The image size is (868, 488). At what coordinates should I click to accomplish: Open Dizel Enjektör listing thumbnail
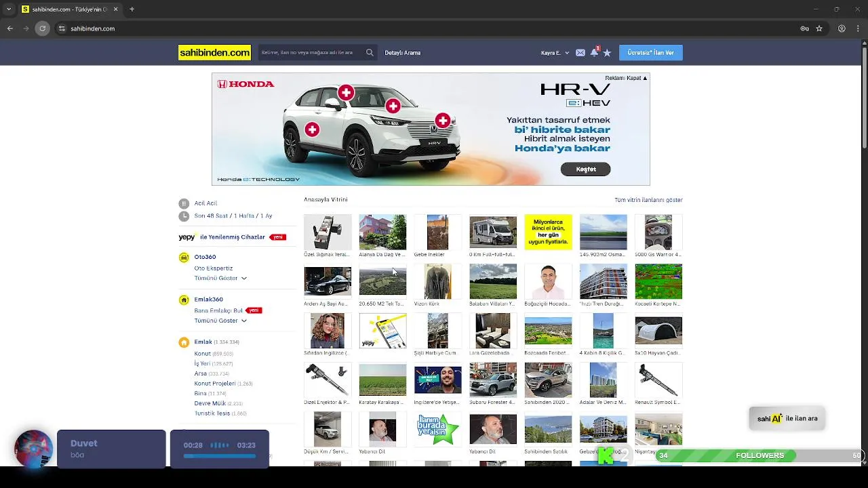point(328,380)
